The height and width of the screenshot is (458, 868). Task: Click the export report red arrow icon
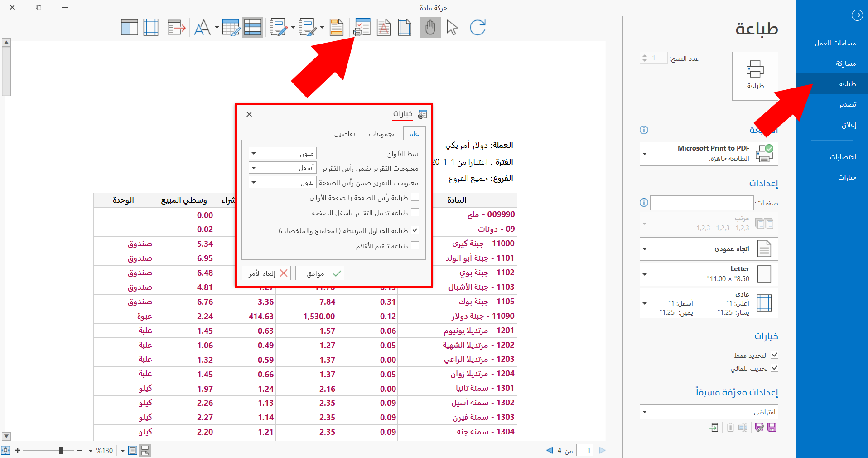[x=176, y=27]
